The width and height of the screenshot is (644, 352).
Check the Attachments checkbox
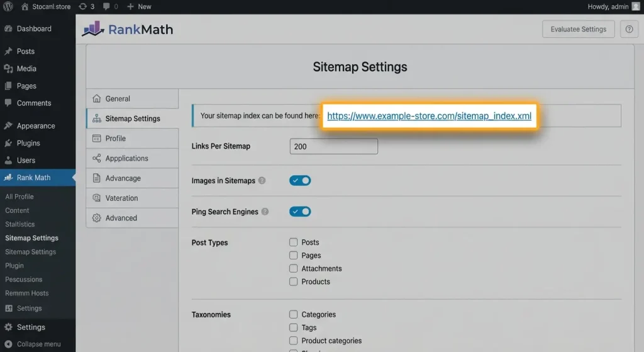[293, 268]
